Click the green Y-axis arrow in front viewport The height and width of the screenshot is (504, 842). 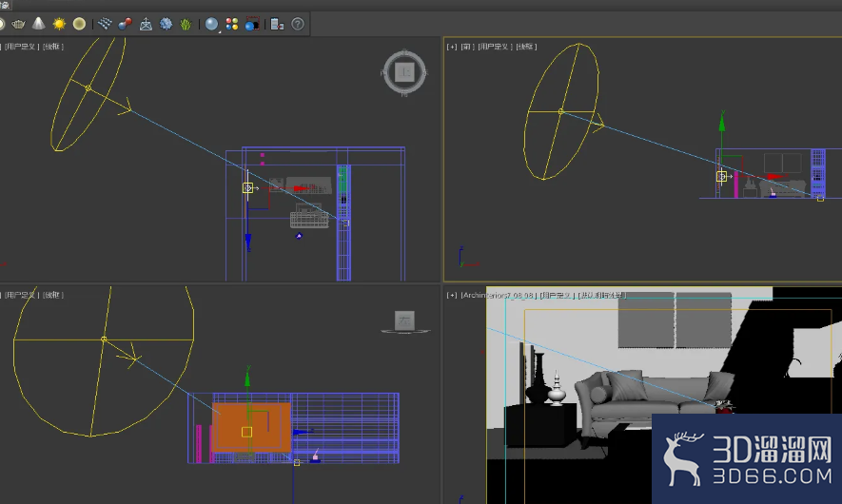pyautogui.click(x=722, y=122)
